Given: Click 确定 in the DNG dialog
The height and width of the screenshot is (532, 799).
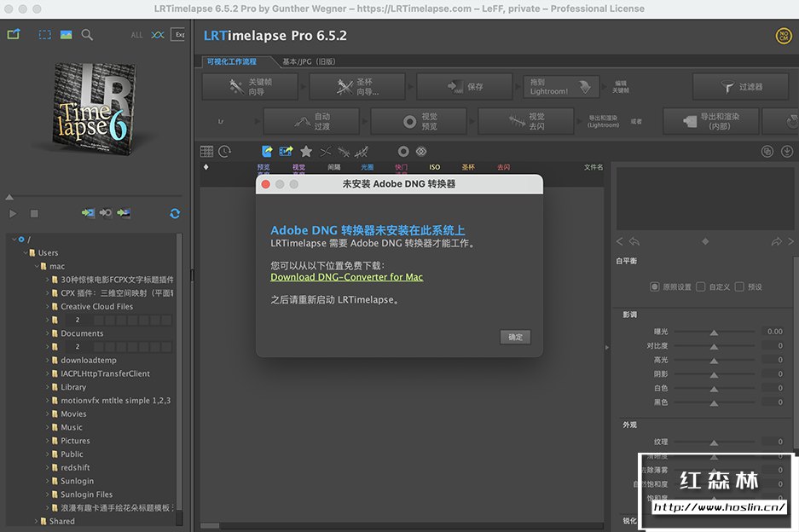Looking at the screenshot, I should click(515, 337).
